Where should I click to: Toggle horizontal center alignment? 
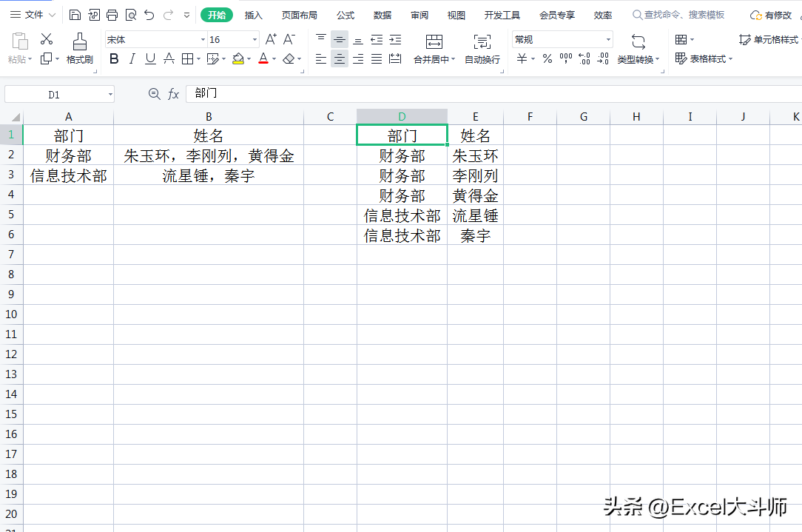339,59
